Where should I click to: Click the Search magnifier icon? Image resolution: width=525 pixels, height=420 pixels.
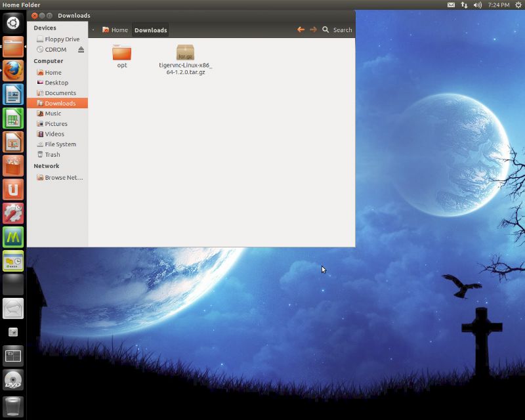325,30
